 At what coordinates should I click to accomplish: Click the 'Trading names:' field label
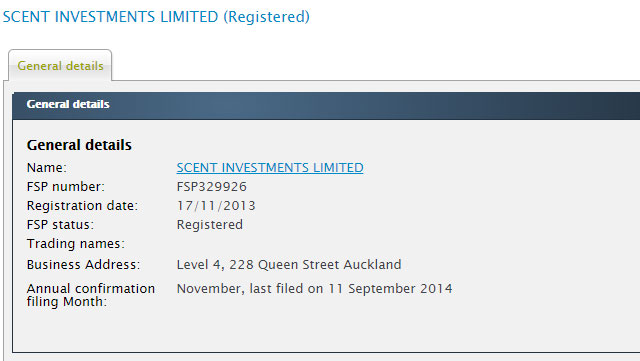point(76,244)
